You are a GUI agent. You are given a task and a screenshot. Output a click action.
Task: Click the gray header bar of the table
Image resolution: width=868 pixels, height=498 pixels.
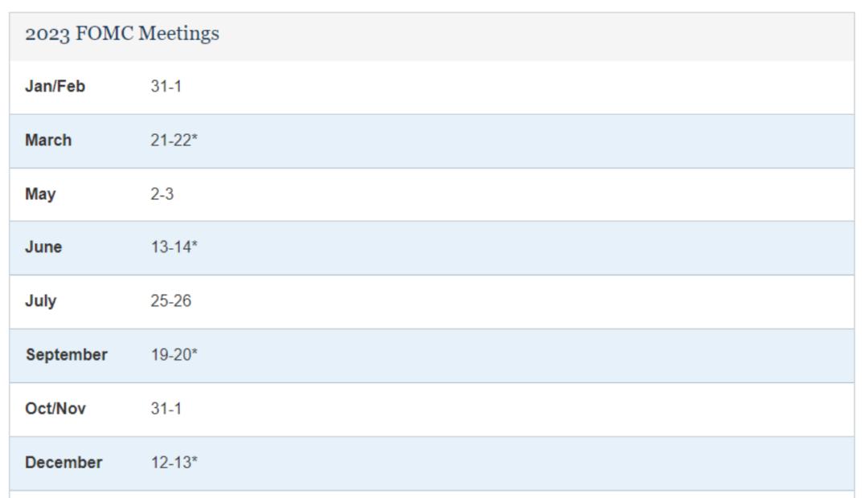[x=432, y=36]
